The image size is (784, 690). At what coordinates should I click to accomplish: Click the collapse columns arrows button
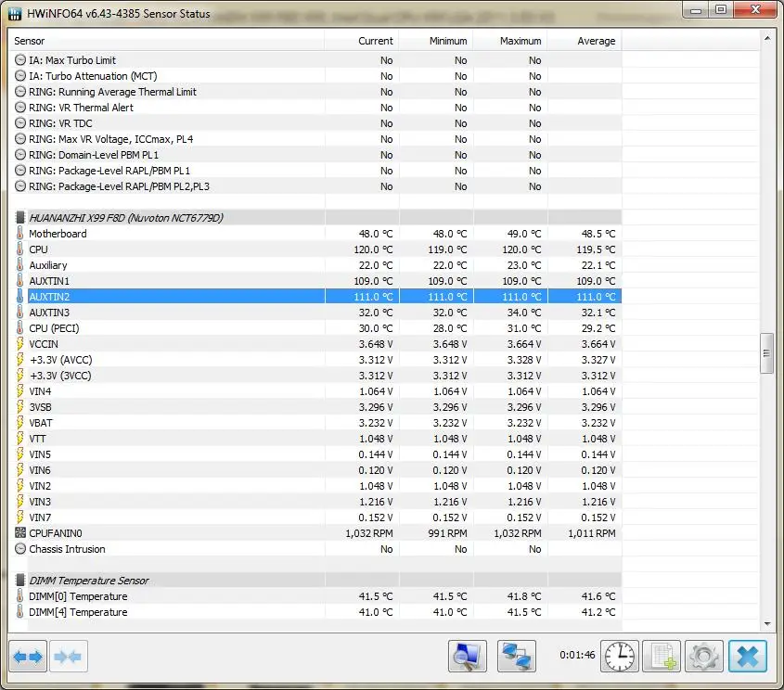pos(69,656)
